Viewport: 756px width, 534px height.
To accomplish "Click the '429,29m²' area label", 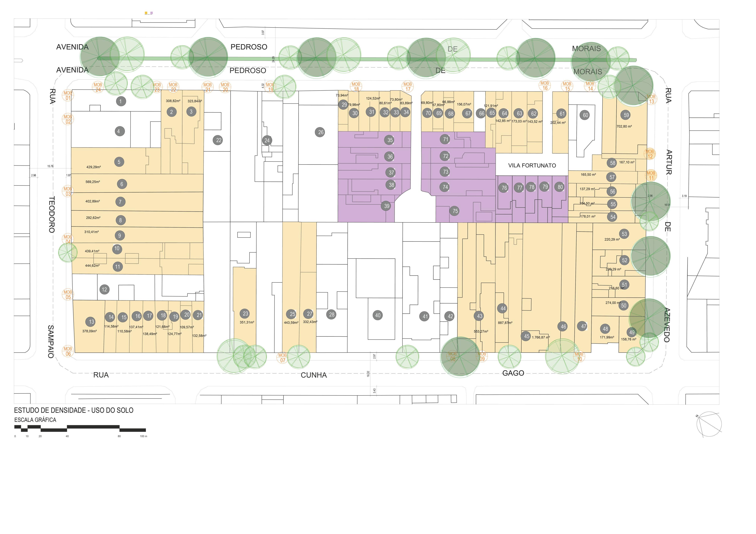I will click(x=94, y=167).
